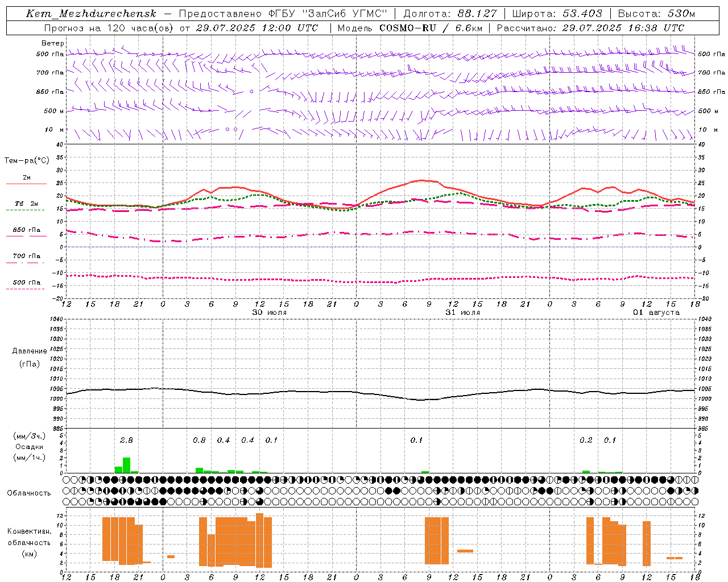Click the model name COSMO-RU / 6.6км
This screenshot has width=728, height=582.
[431, 28]
